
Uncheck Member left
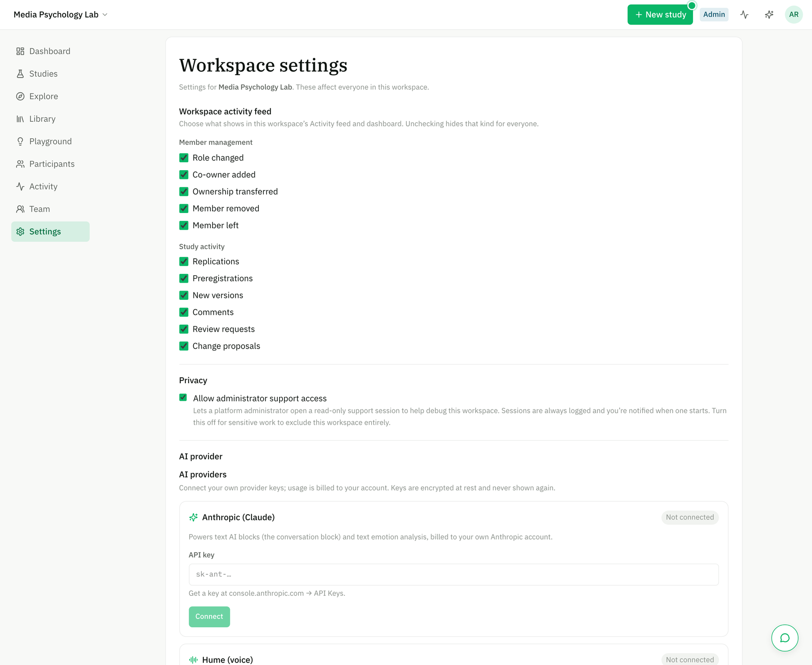(184, 226)
